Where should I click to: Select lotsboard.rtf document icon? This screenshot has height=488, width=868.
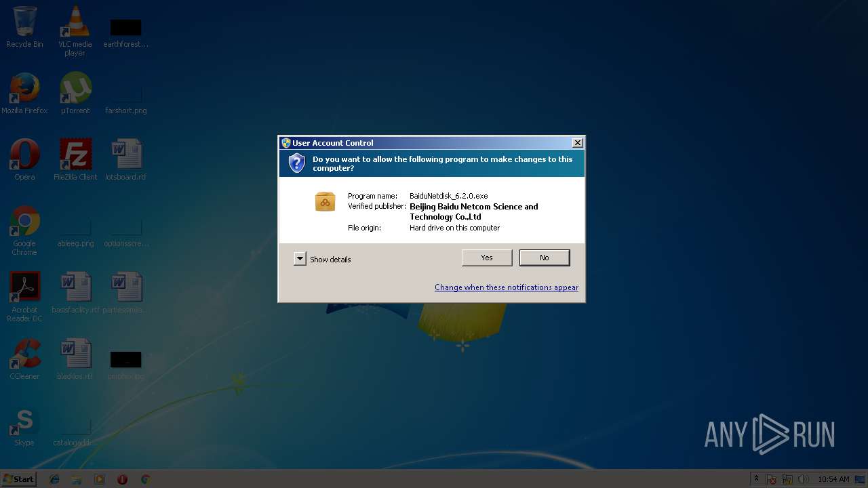click(x=126, y=160)
